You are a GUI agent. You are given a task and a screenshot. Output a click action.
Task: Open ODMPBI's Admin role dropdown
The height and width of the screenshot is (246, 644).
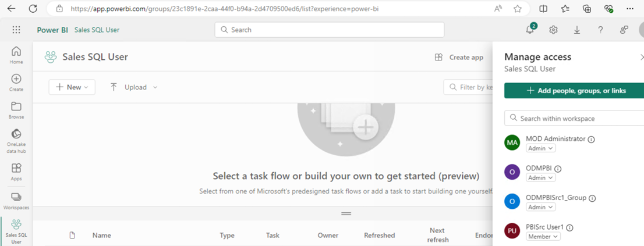click(540, 177)
